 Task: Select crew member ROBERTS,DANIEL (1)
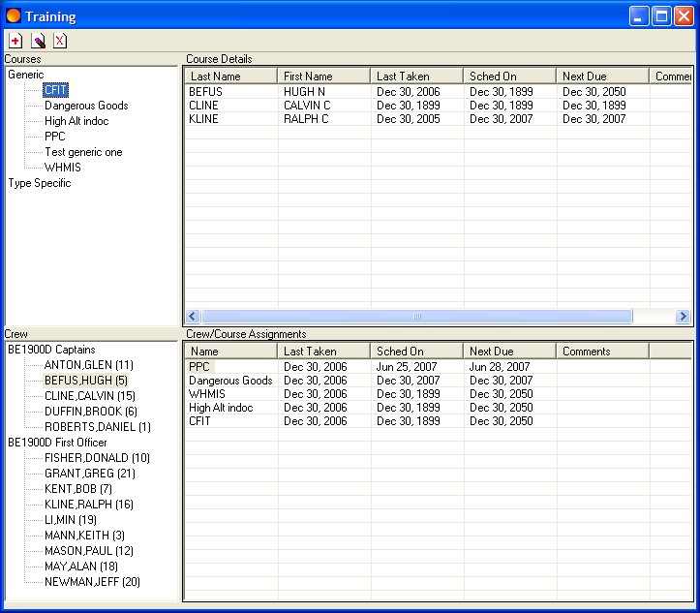(98, 427)
